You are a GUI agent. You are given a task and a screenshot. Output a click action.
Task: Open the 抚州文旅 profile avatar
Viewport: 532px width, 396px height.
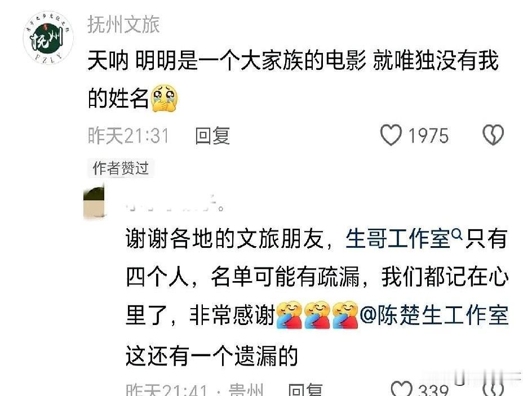[48, 37]
